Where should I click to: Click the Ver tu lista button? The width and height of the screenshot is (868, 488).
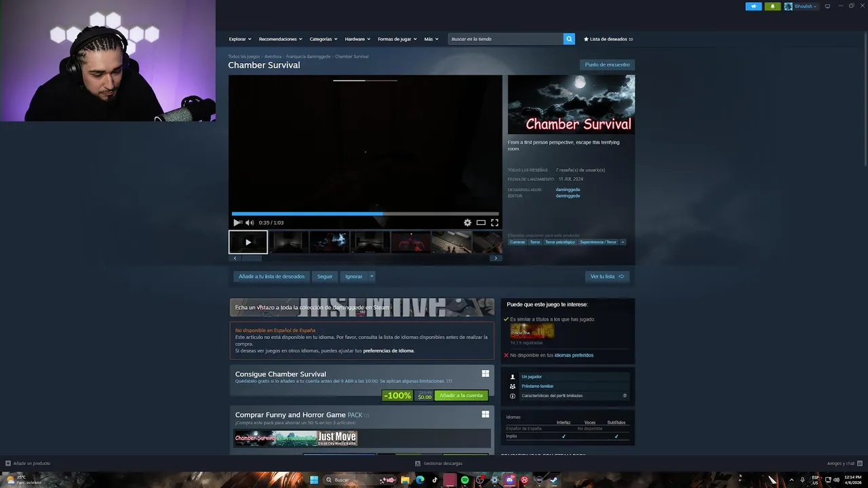607,277
